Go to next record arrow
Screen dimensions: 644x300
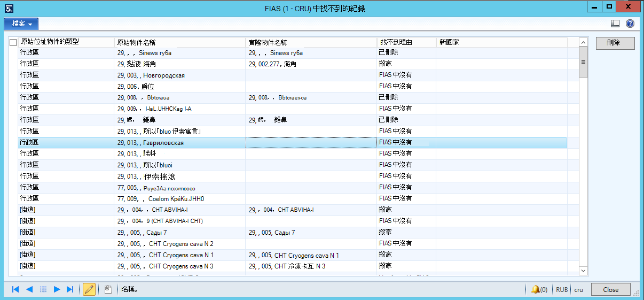pos(57,289)
